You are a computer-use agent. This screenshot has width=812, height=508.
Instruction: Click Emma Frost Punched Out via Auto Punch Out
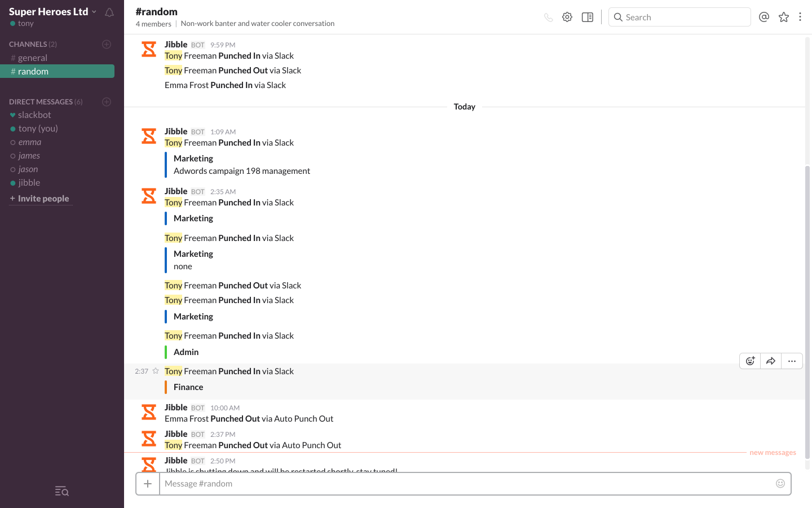pos(249,419)
